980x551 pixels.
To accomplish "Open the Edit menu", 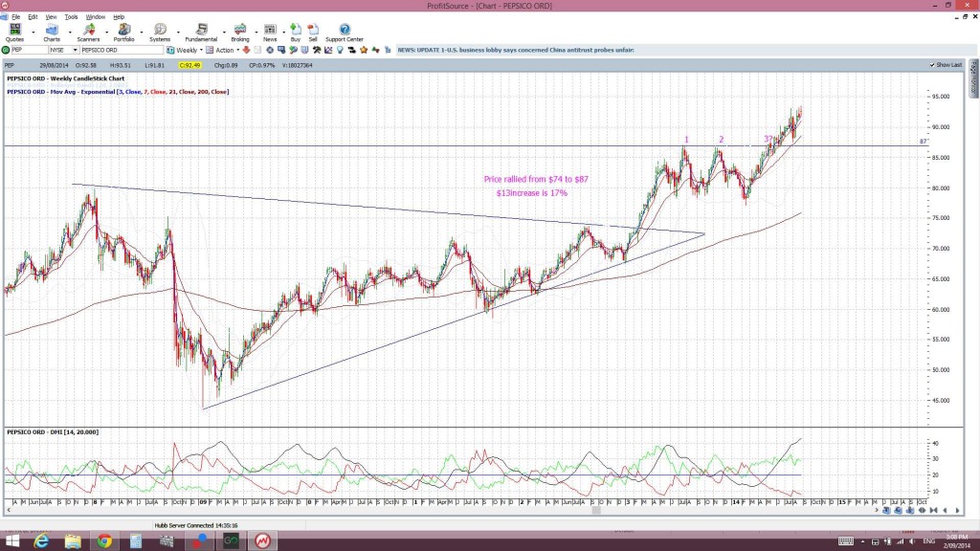I will (33, 17).
